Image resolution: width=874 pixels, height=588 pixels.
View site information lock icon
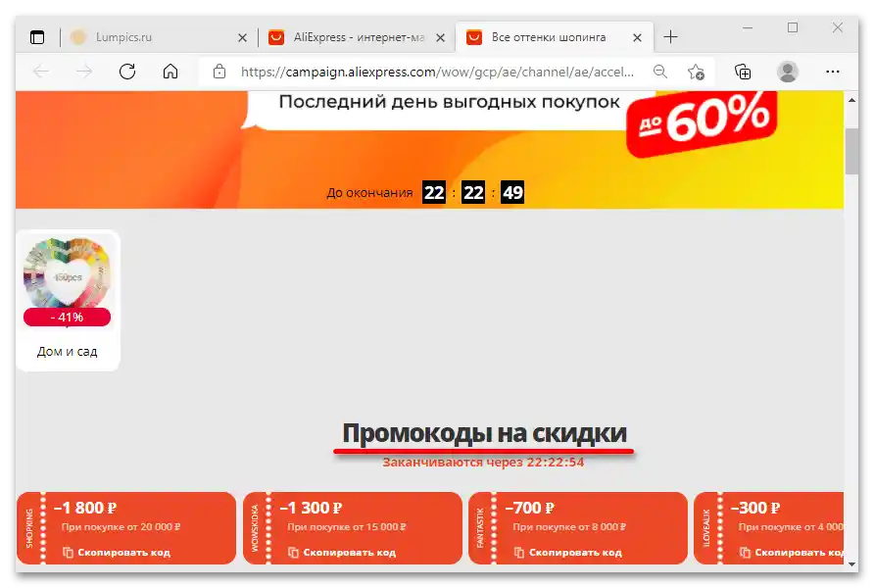pyautogui.click(x=219, y=72)
